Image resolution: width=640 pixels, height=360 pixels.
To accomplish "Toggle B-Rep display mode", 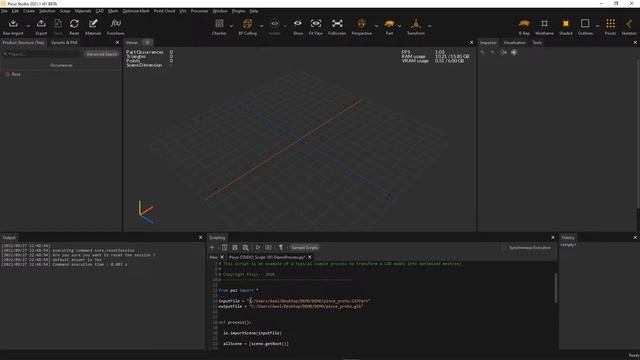I will click(524, 24).
